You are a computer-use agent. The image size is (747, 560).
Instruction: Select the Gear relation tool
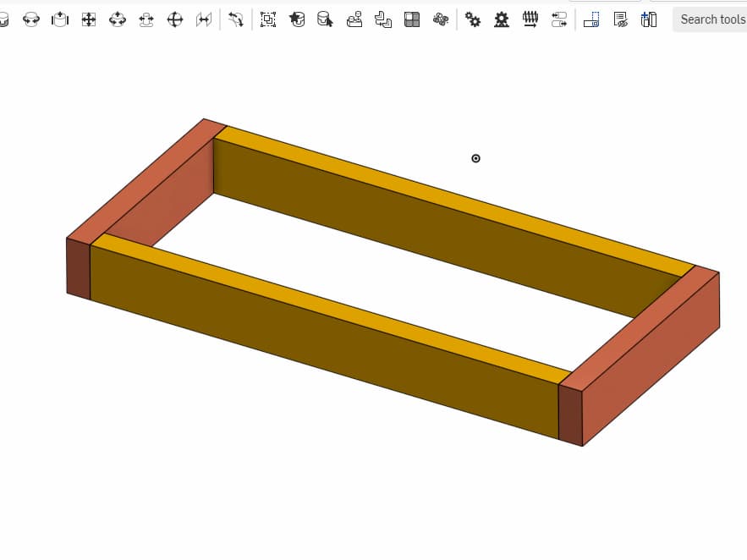coord(473,19)
